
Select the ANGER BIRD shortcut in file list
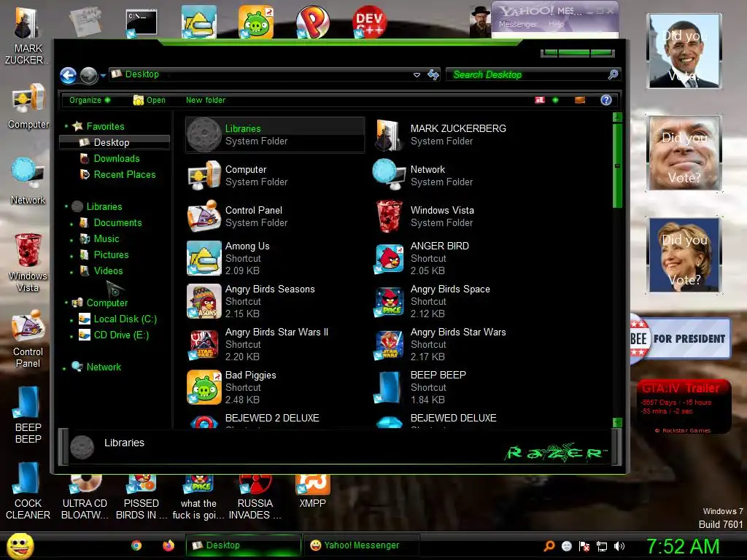point(460,258)
